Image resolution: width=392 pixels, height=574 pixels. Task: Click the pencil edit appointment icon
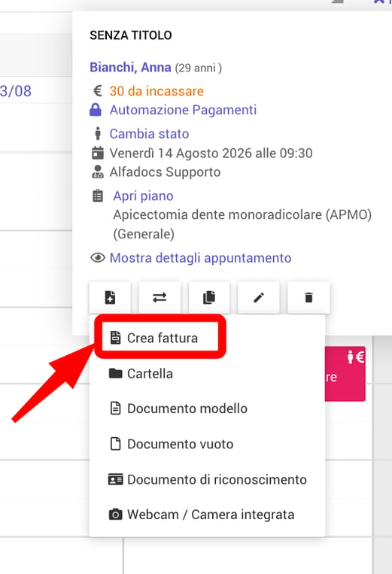(x=259, y=298)
